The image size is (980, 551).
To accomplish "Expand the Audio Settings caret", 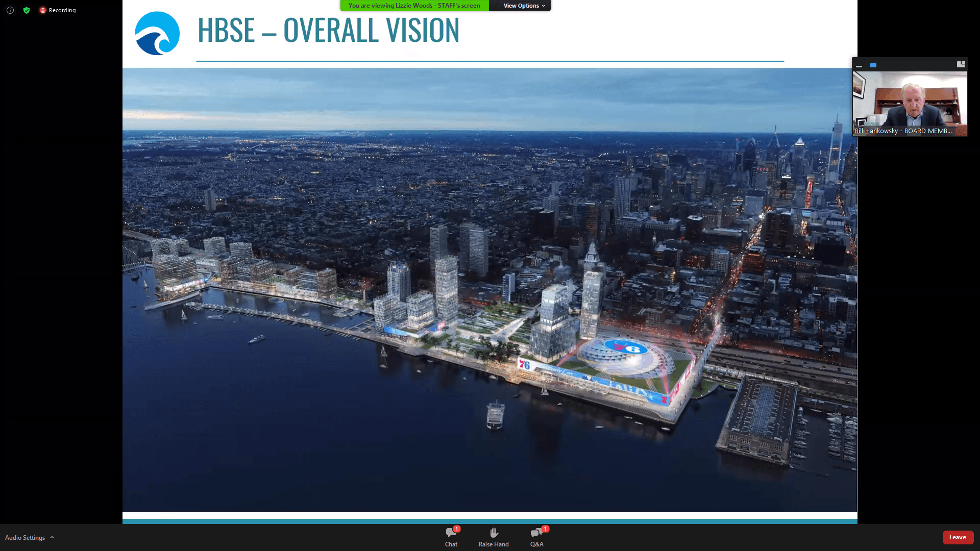I will point(52,537).
